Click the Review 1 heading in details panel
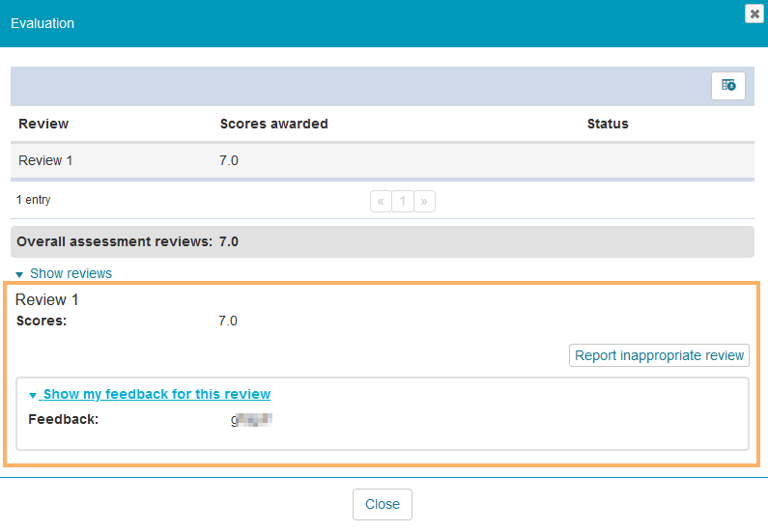This screenshot has height=532, width=768. click(x=47, y=300)
